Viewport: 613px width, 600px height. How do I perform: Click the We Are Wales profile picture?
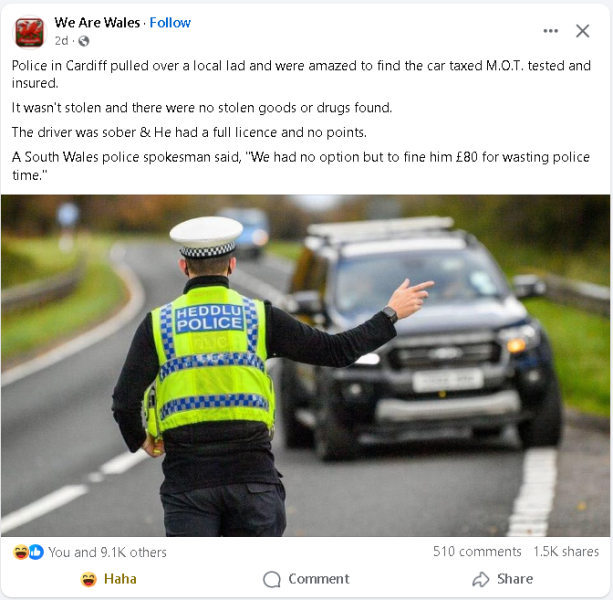tap(29, 32)
